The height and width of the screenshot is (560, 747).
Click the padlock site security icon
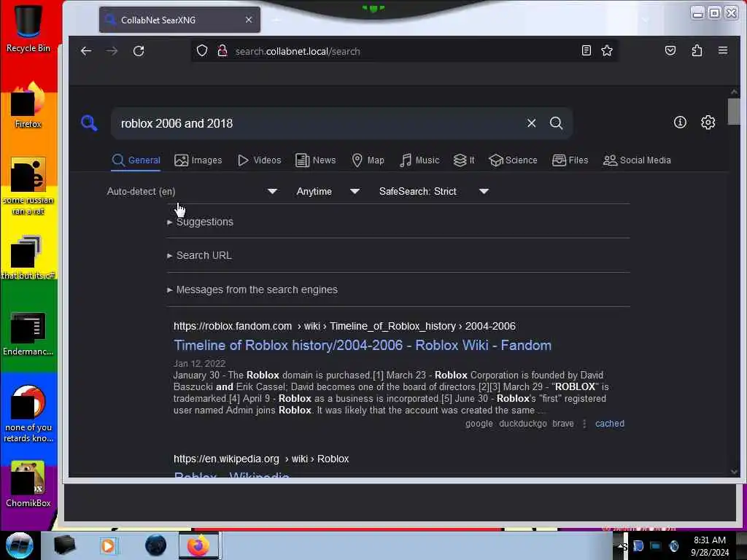coord(222,50)
